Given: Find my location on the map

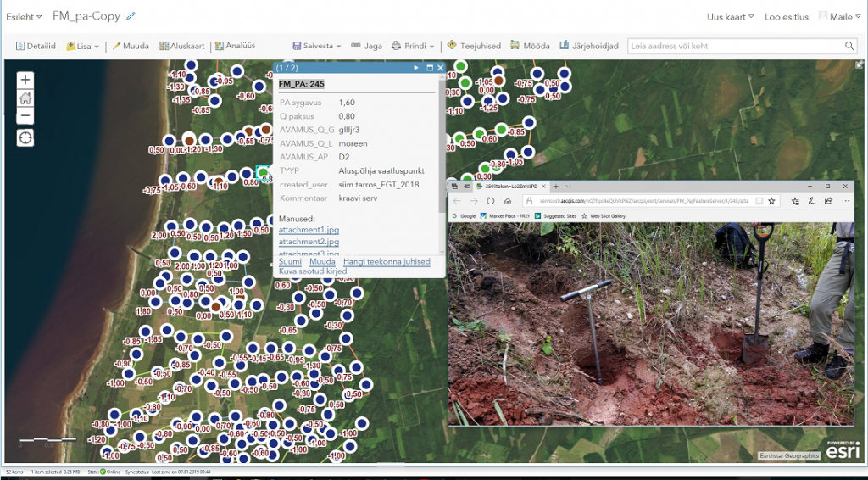Looking at the screenshot, I should click(25, 138).
